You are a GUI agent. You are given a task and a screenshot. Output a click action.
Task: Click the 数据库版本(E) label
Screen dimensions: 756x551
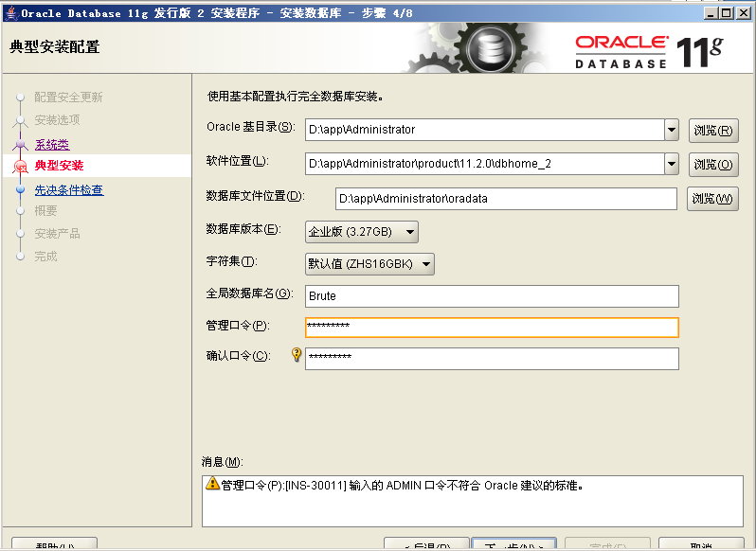243,229
